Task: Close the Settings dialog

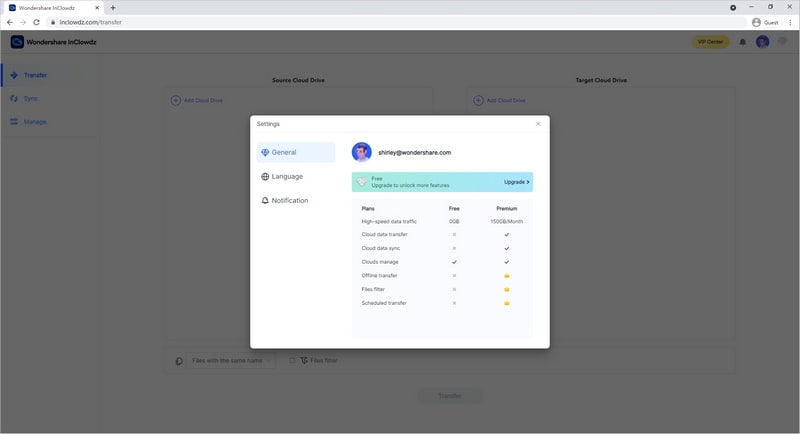Action: 538,124
